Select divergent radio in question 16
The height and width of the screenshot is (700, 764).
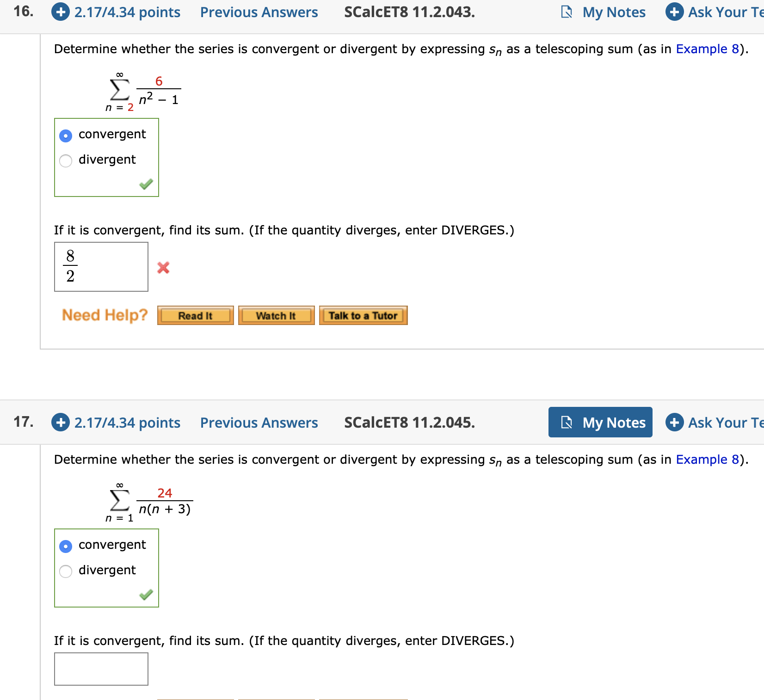(x=66, y=160)
